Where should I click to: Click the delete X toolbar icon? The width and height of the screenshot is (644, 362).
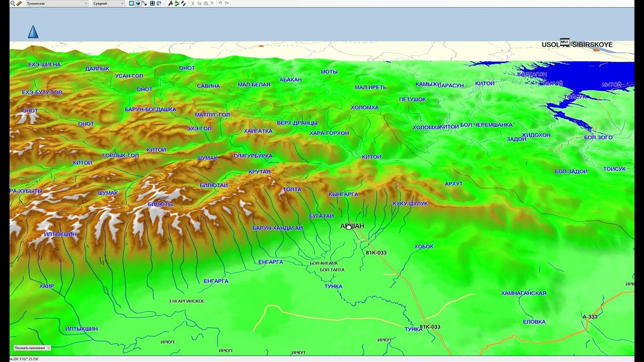(212, 3)
